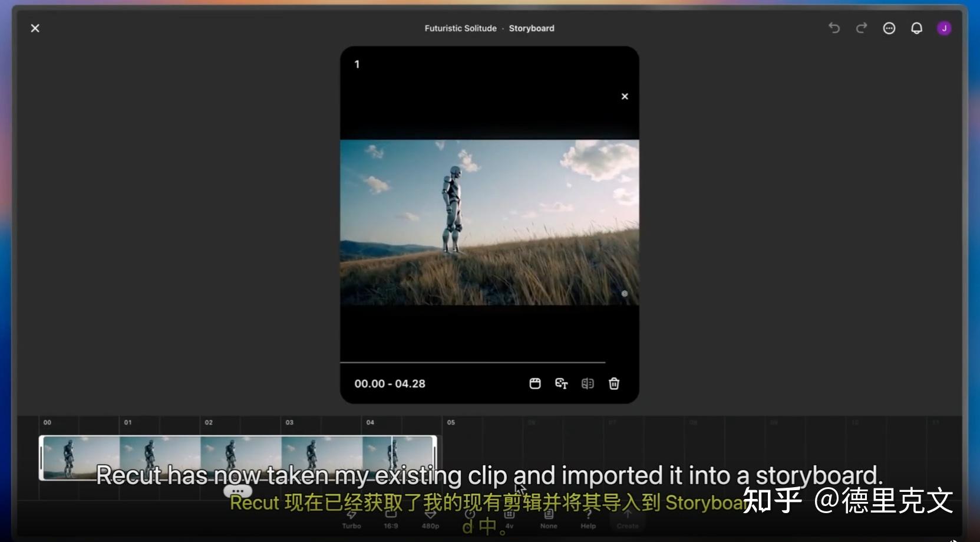Image resolution: width=980 pixels, height=542 pixels.
Task: Delete the card with trash icon
Action: tap(614, 383)
